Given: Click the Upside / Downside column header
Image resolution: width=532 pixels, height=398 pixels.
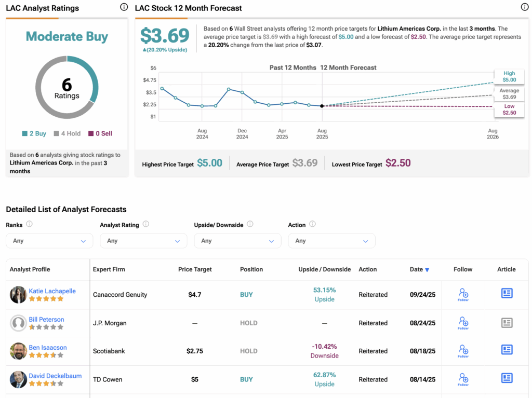Looking at the screenshot, I should (x=325, y=269).
